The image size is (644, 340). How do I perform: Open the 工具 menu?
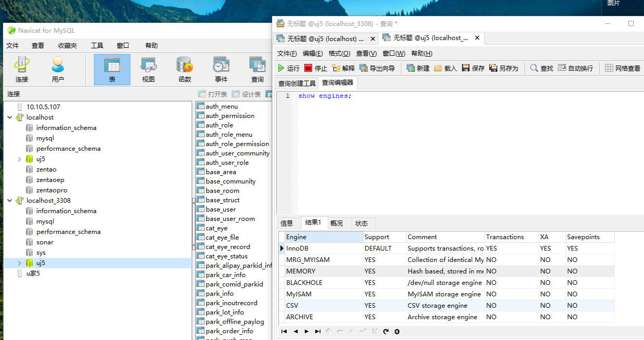tap(97, 45)
